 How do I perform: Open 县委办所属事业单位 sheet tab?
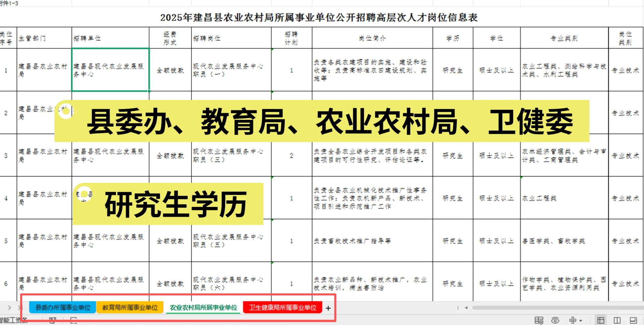tap(63, 308)
